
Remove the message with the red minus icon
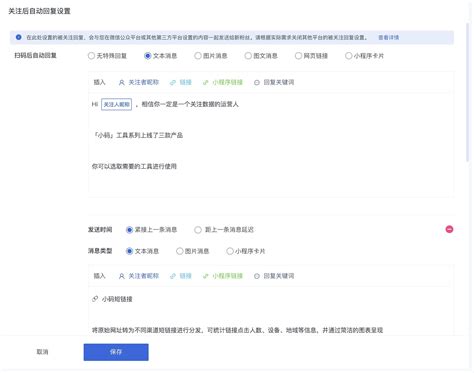449,229
